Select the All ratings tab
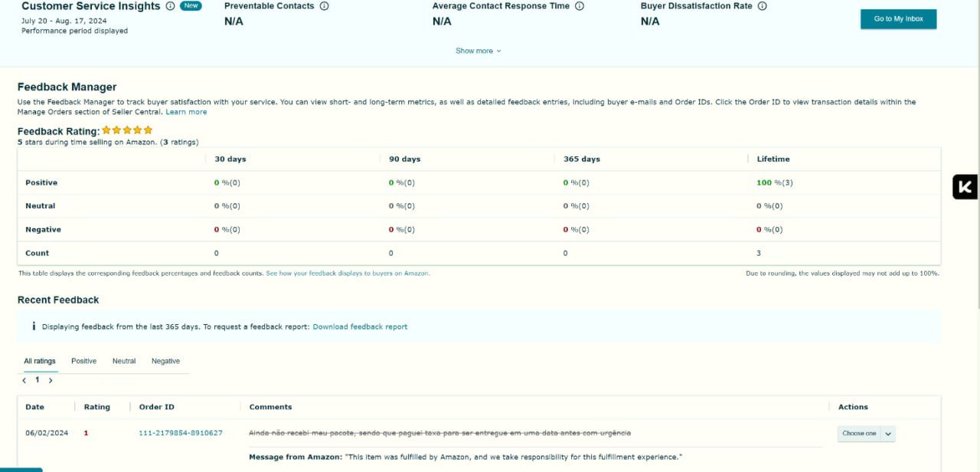This screenshot has width=980, height=472. (x=40, y=361)
